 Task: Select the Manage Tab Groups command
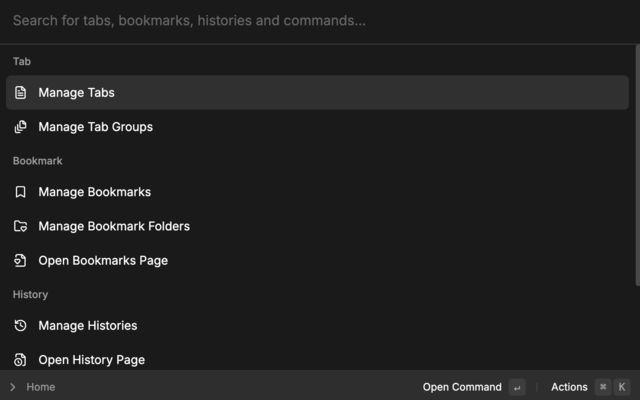[x=95, y=127]
